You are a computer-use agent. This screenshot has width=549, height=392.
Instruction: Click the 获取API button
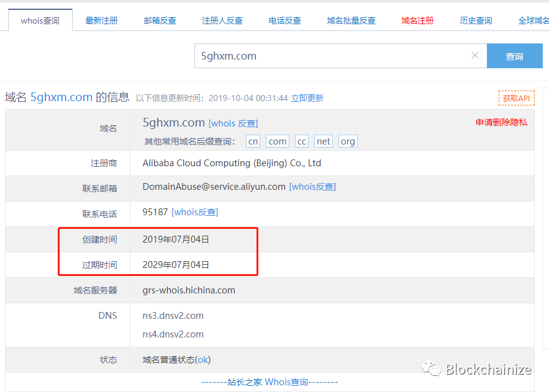pyautogui.click(x=517, y=98)
